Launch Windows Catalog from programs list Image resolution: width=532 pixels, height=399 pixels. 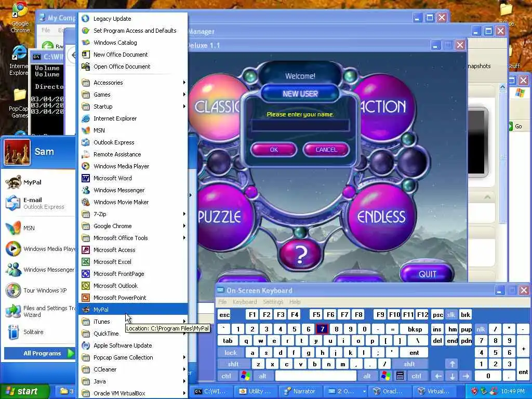(133, 43)
